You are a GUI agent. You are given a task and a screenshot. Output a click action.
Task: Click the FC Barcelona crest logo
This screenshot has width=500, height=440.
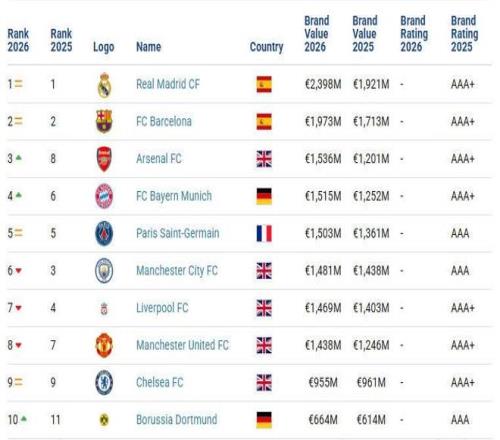[104, 121]
